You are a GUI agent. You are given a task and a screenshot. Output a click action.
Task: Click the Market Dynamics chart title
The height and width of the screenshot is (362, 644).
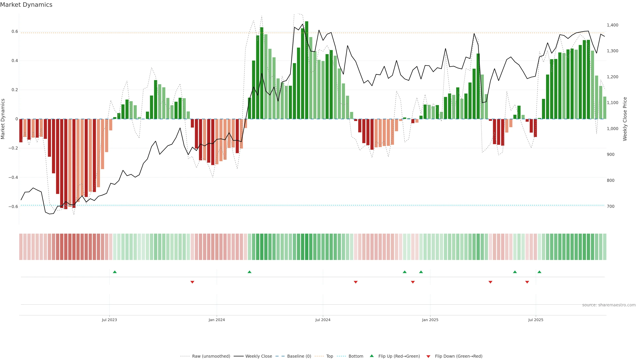[26, 5]
